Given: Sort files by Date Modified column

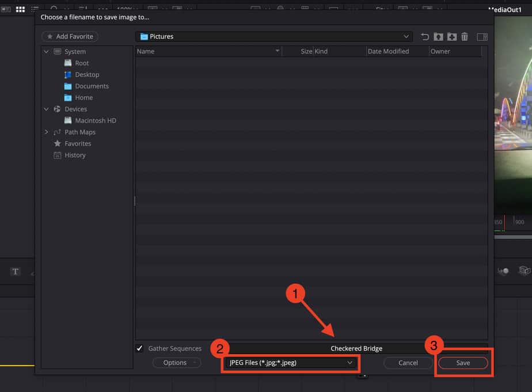Looking at the screenshot, I should [x=398, y=51].
